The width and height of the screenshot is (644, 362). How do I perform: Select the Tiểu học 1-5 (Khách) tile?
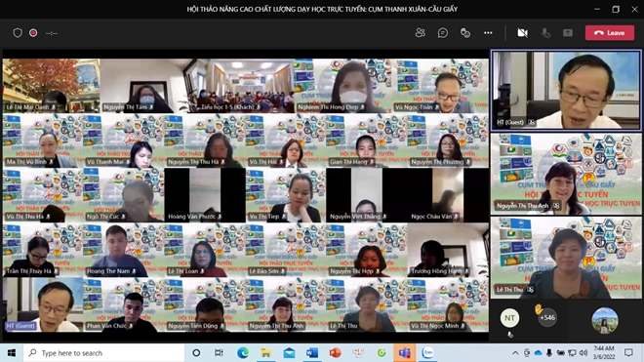tap(246, 86)
